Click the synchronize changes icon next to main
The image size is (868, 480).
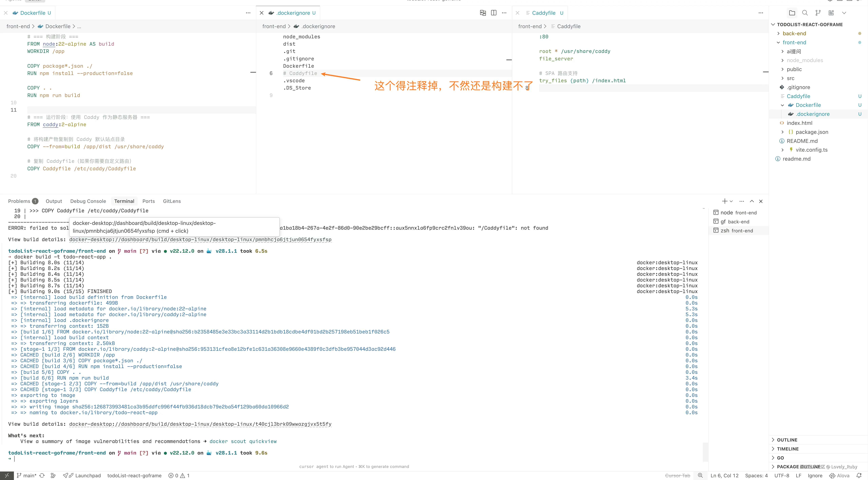pos(42,475)
